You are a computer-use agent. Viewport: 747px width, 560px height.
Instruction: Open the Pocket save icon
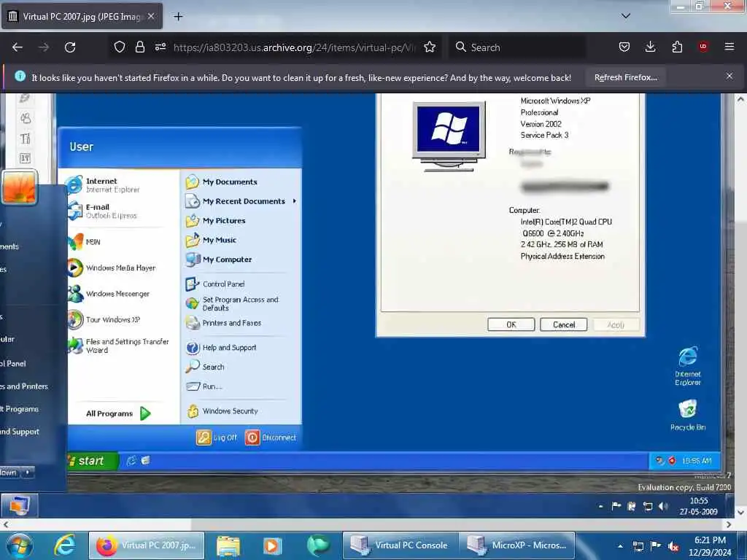[624, 47]
